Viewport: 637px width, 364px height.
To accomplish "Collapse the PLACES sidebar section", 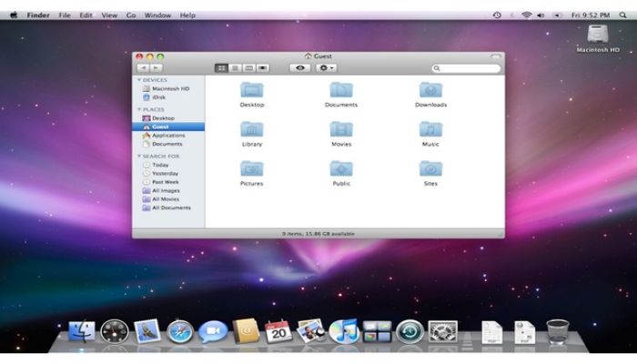I will click(x=139, y=110).
